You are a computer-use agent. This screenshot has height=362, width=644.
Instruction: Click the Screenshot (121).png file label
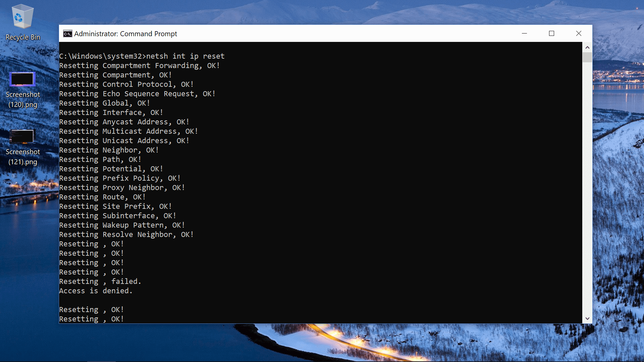point(22,157)
